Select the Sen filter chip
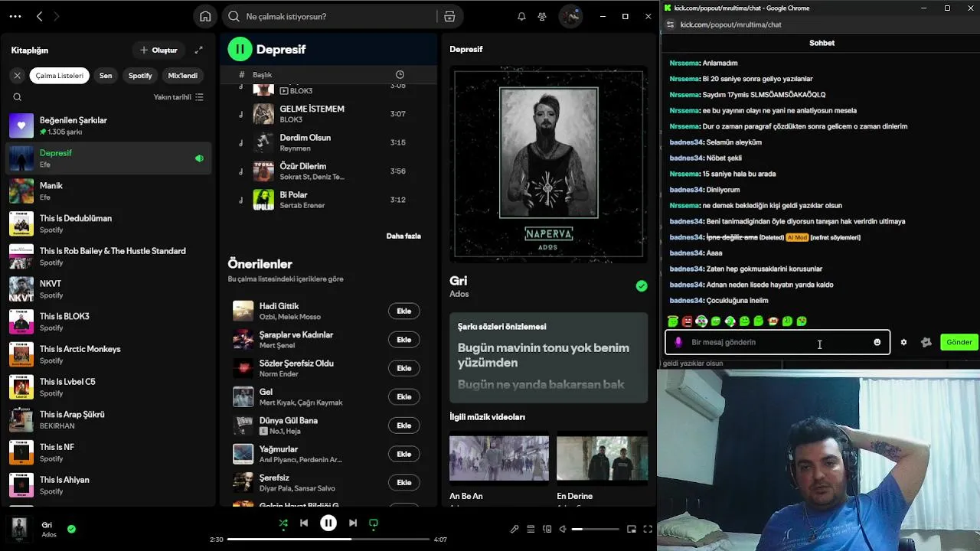The height and width of the screenshot is (551, 980). [106, 76]
